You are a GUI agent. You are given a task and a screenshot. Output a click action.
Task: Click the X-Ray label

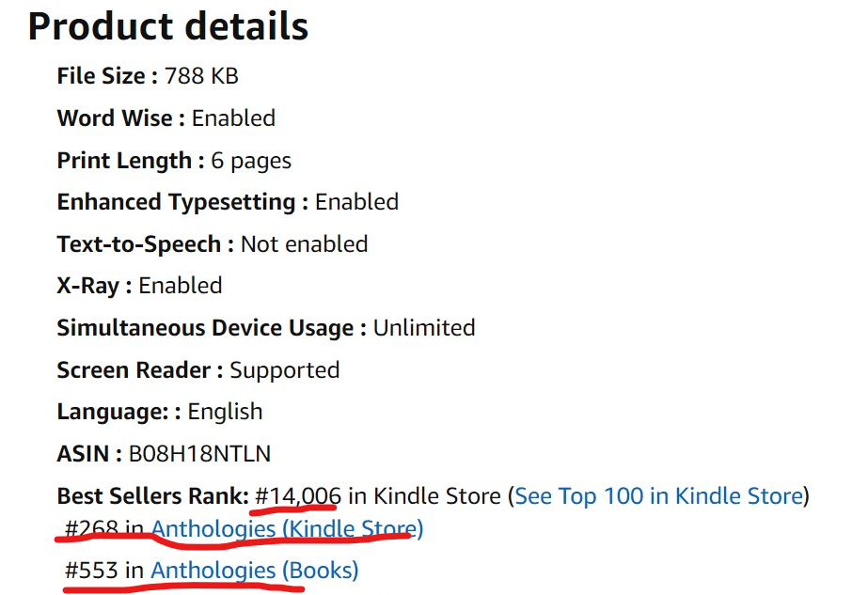93,286
